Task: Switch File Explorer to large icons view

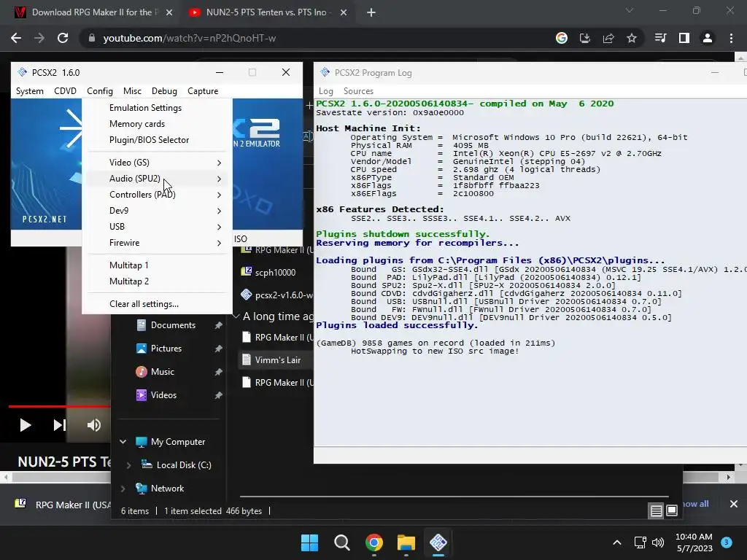Action: coord(672,511)
